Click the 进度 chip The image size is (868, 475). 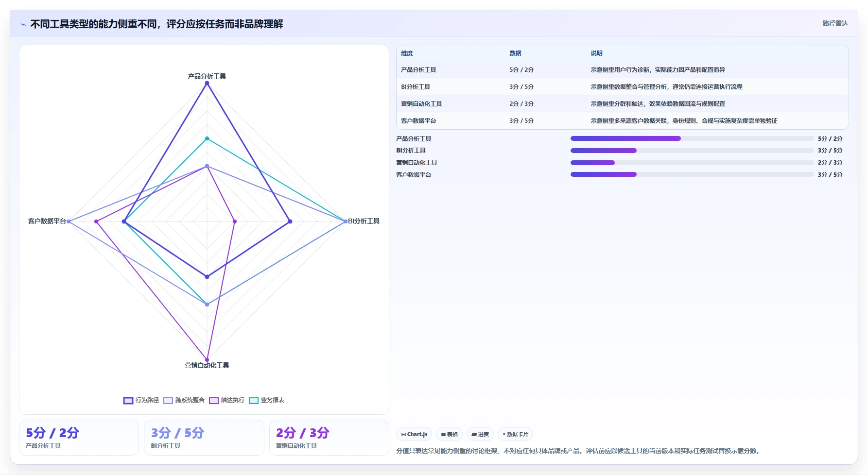[x=480, y=434]
